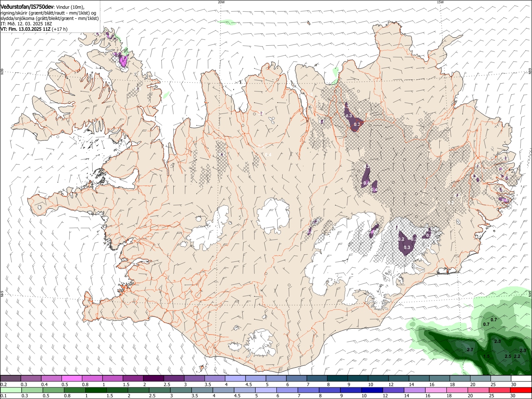Viewport: 532px width, 399px height.
Task: Click the '20W' longitude label at the top edge
Action: click(221, 2)
